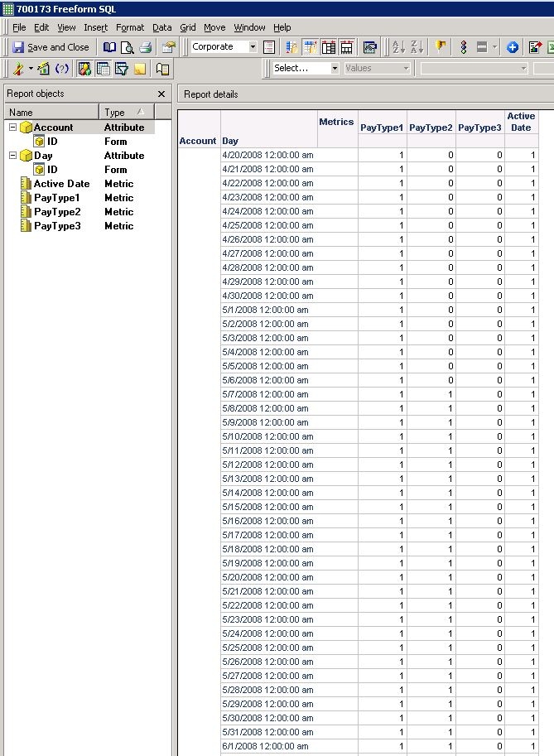554x756 pixels.
Task: Sort ascending A to Z
Action: coord(398,47)
